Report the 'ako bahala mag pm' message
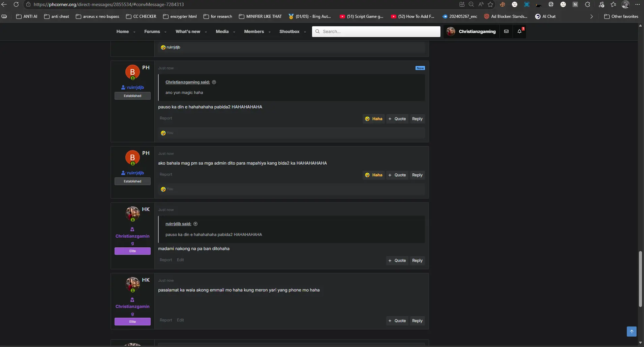 (x=166, y=174)
